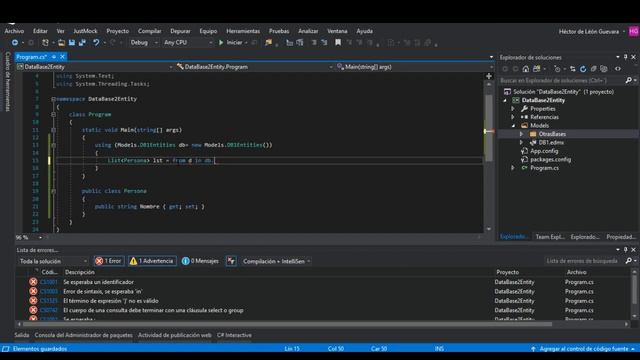This screenshot has height=360, width=640.
Task: Click the navigate backward toolbar icon
Action: click(x=15, y=42)
